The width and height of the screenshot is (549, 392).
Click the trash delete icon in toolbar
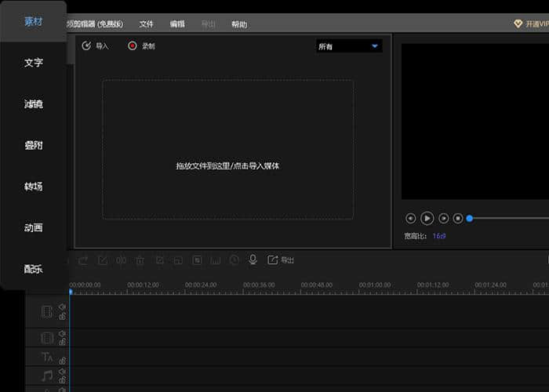coord(140,260)
